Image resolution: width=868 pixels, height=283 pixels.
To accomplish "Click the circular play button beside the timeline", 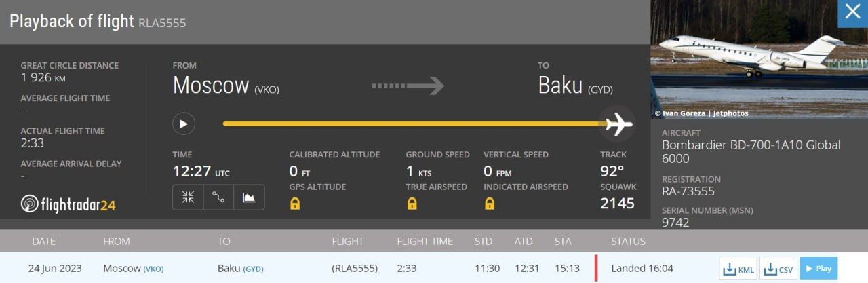I will click(183, 124).
